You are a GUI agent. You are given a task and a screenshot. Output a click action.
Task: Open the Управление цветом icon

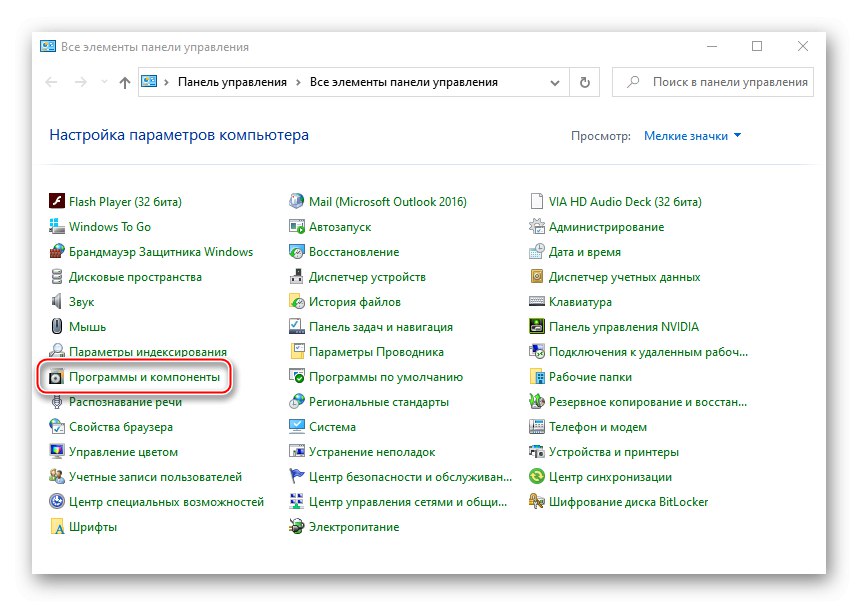tap(57, 452)
